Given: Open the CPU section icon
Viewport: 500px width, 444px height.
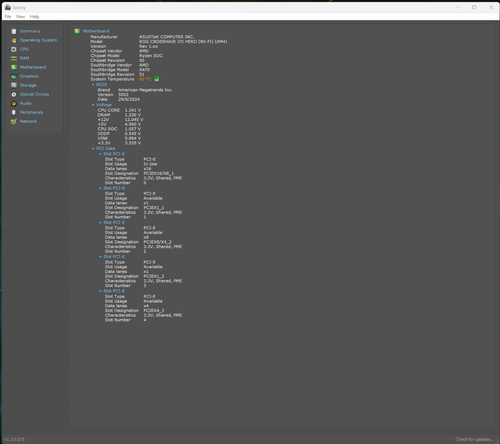Looking at the screenshot, I should point(14,49).
